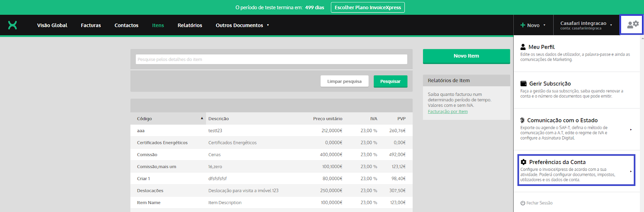Click the Gerir Subscrição wallet icon
The height and width of the screenshot is (212, 644).
(x=523, y=83)
